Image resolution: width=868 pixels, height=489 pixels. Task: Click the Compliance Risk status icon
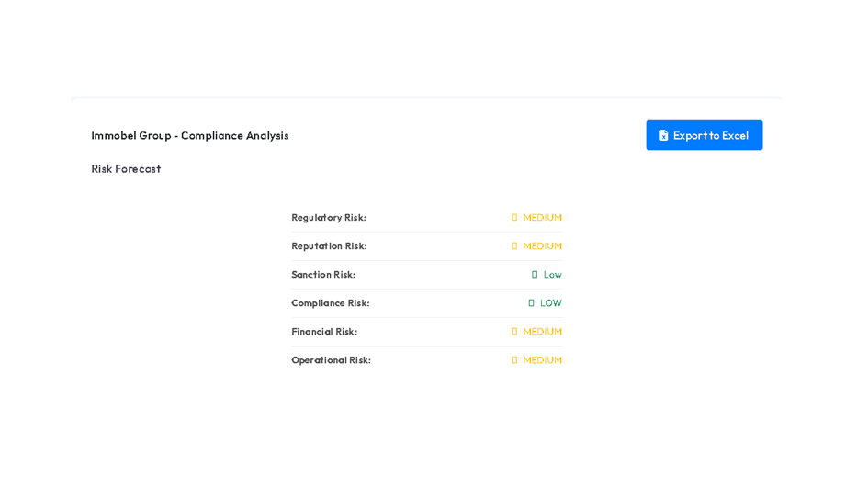click(x=531, y=303)
